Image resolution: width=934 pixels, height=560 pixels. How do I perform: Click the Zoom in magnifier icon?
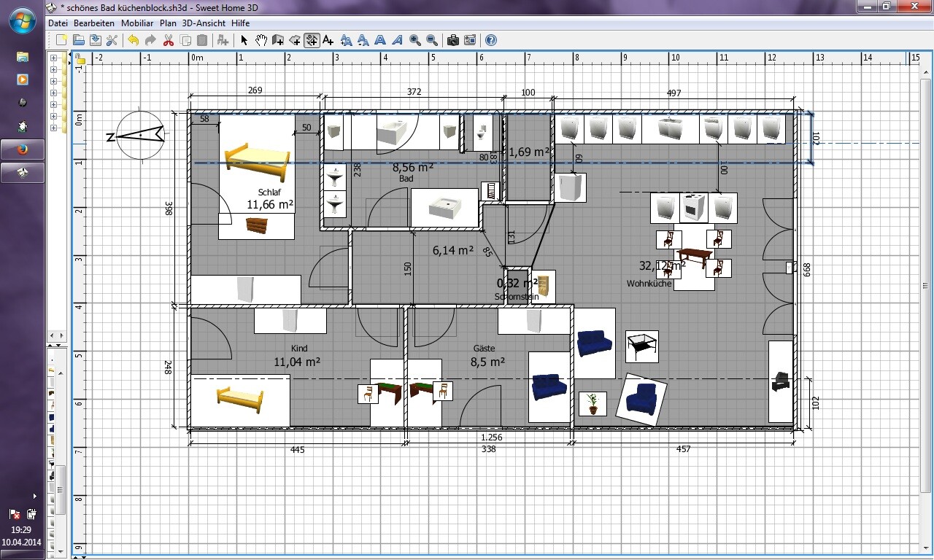tap(415, 40)
